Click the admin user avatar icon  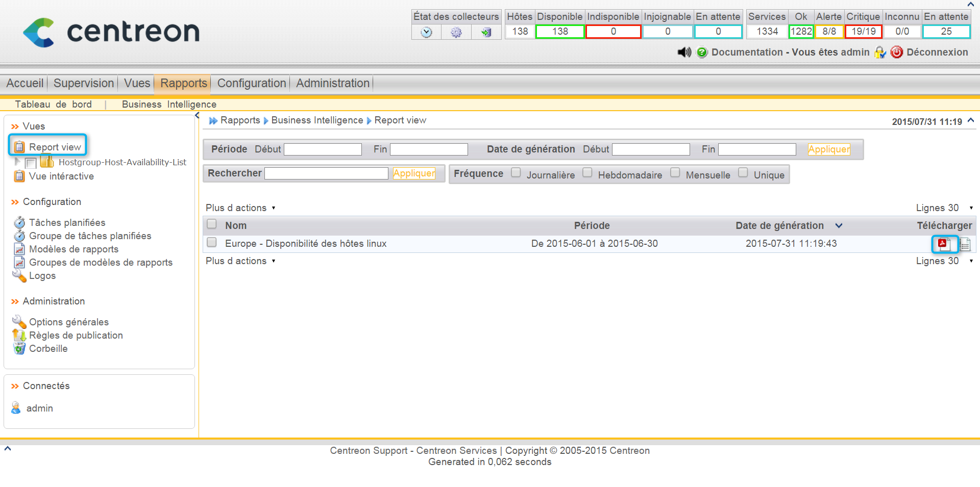coord(16,408)
